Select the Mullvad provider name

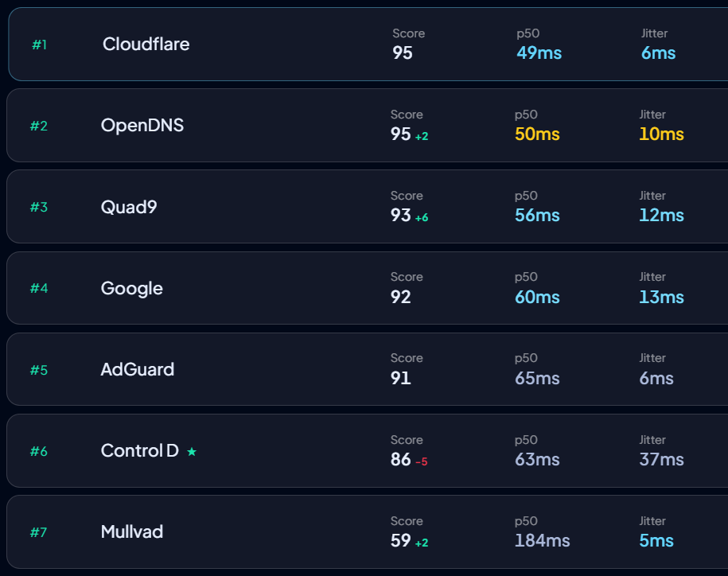coord(132,532)
